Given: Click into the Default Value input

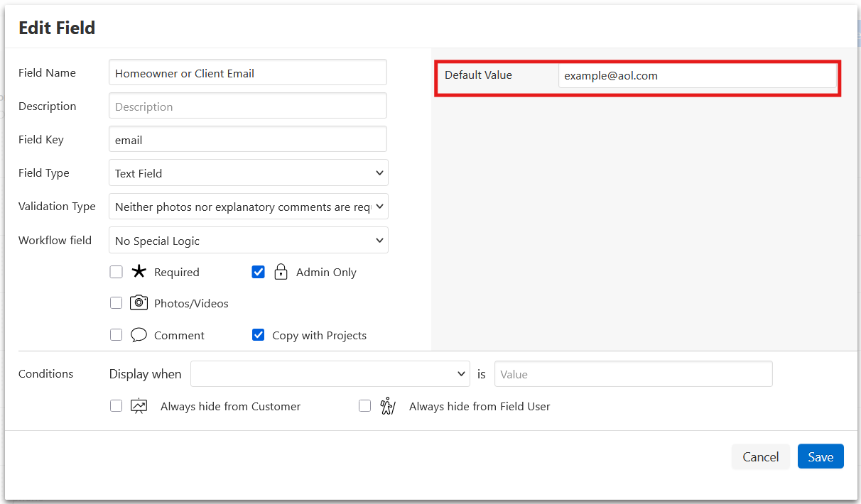Looking at the screenshot, I should coord(696,75).
